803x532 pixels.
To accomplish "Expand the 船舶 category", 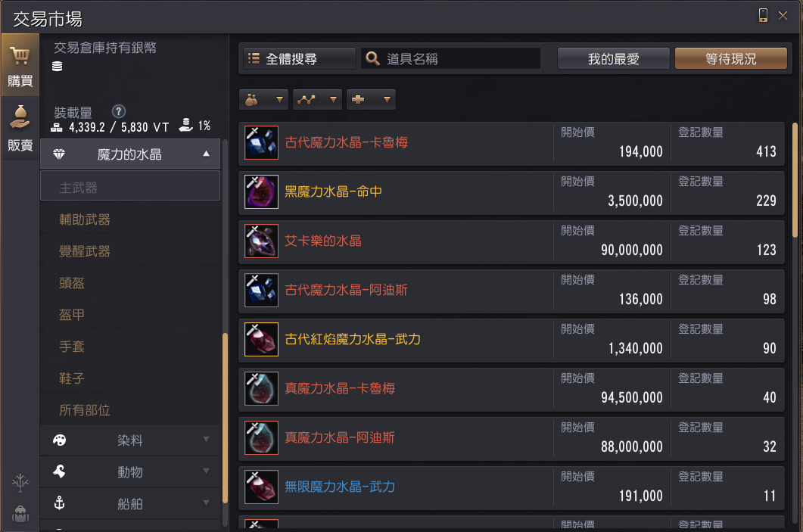I will (130, 504).
